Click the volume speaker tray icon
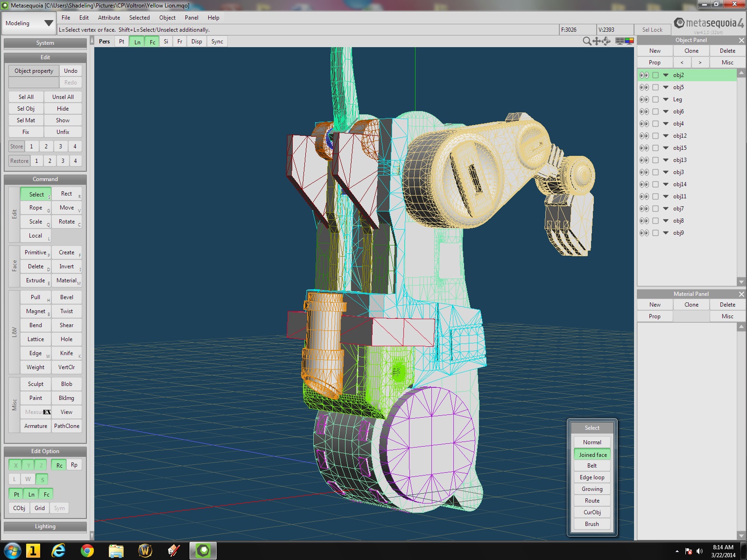747x560 pixels. click(x=700, y=551)
